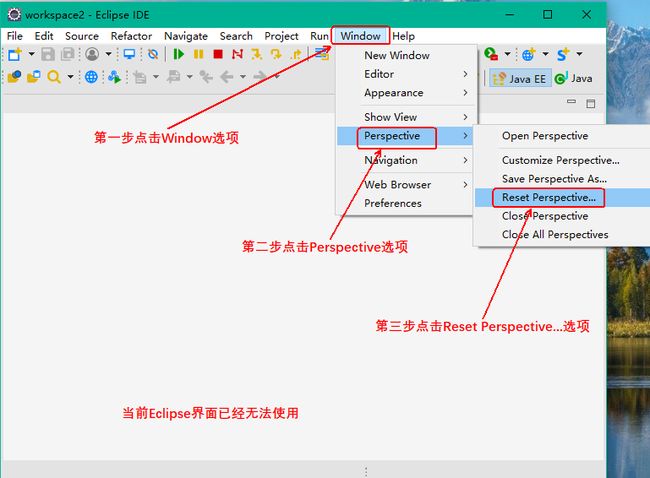The image size is (650, 478).
Task: Click the yellow Search magnifier icon
Action: (54, 77)
